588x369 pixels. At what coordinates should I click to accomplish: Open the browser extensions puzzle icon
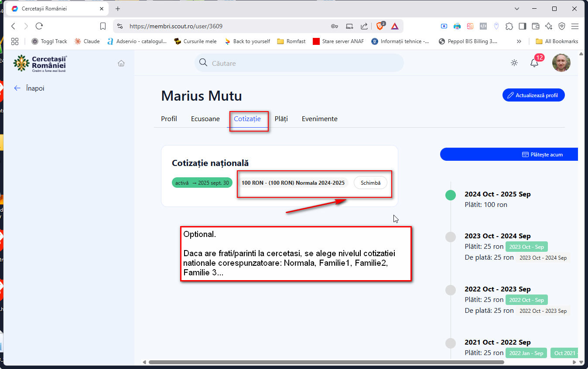[x=509, y=26]
